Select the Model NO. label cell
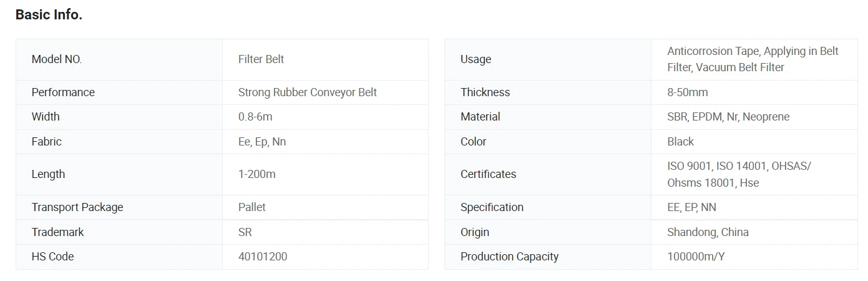The image size is (868, 281). click(119, 59)
